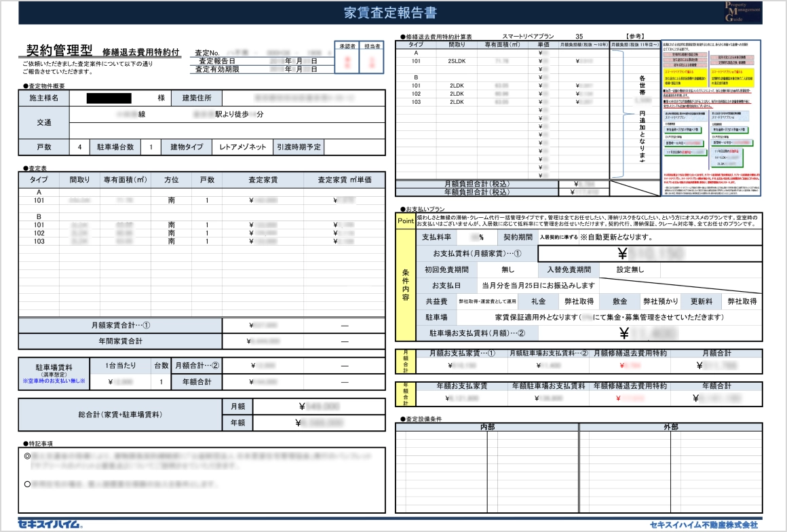This screenshot has height=532, width=787.
Task: Click the 台数 header cell
Action: 161,365
